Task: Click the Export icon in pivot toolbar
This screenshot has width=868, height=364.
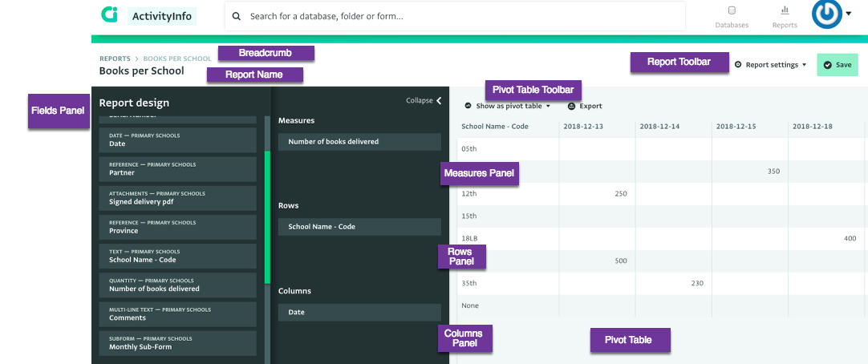Action: click(x=571, y=106)
